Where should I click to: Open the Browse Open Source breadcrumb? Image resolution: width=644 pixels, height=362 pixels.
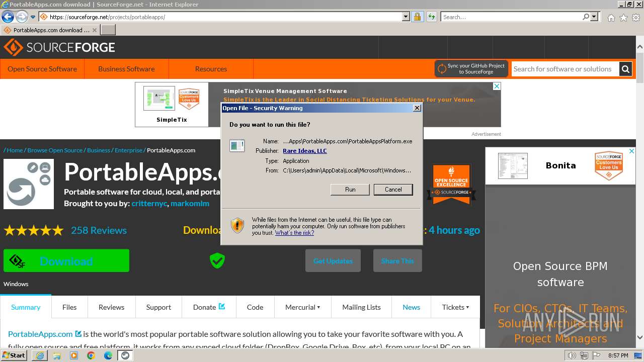[x=55, y=150]
